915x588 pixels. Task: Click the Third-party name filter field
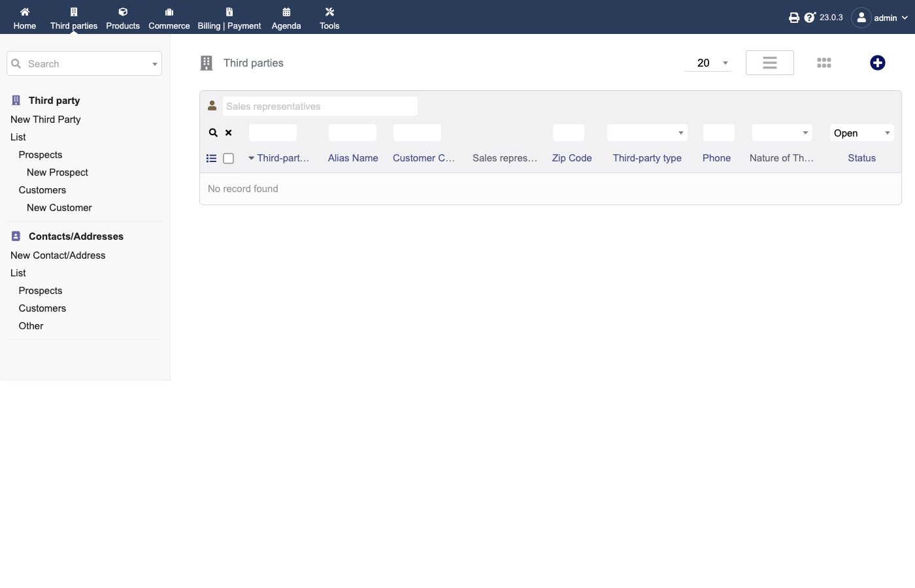(273, 133)
